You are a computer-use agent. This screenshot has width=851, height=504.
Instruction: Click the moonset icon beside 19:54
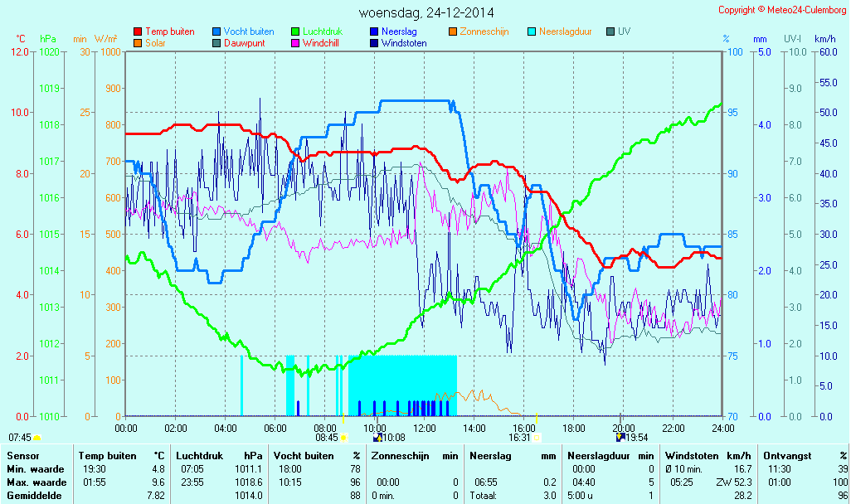point(620,437)
